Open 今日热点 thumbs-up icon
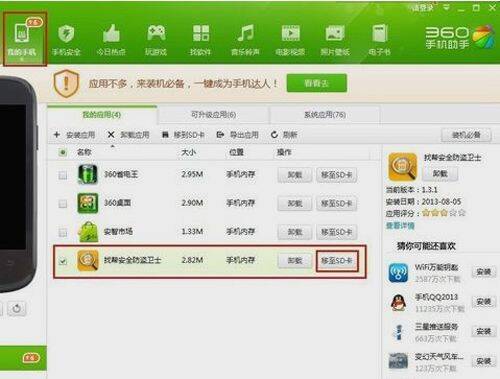The image size is (500, 379). point(111,33)
